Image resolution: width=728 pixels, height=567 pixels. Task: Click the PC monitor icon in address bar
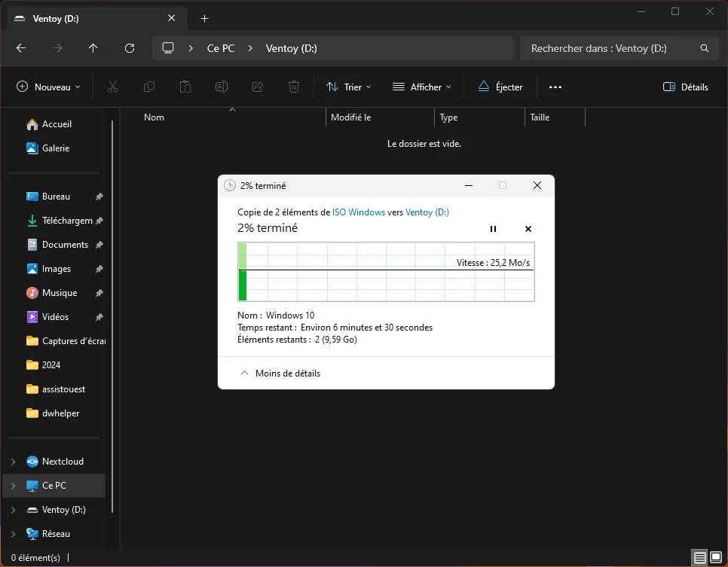pyautogui.click(x=168, y=48)
